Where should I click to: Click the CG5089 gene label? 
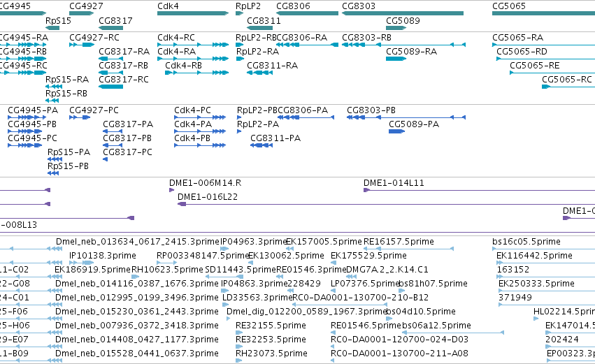pos(403,20)
